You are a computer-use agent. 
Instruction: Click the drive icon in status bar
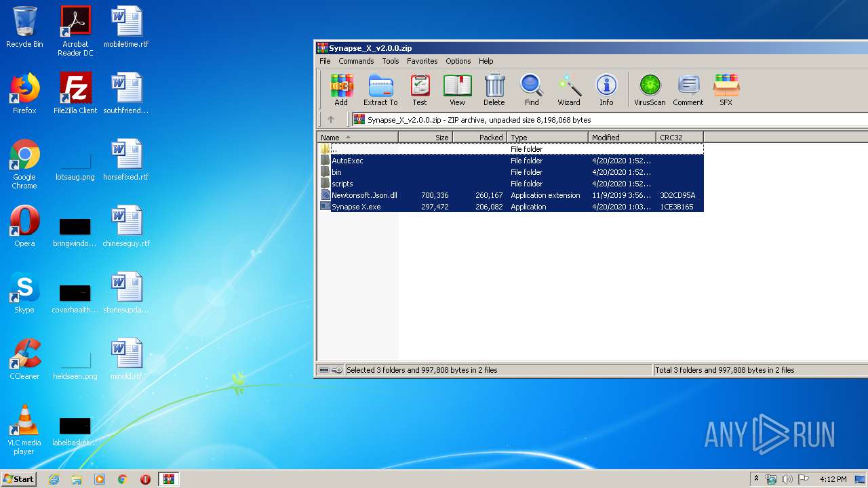324,370
